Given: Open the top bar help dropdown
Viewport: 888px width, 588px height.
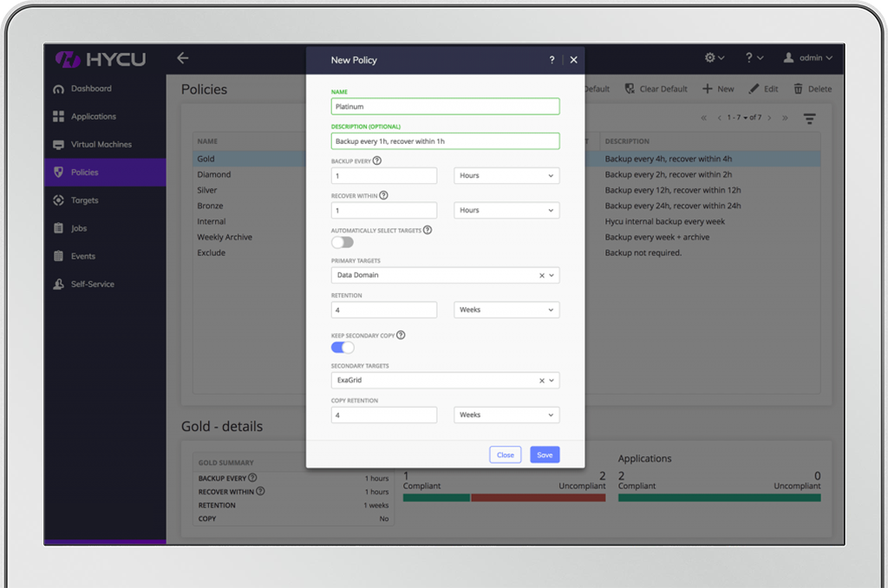Looking at the screenshot, I should point(754,58).
